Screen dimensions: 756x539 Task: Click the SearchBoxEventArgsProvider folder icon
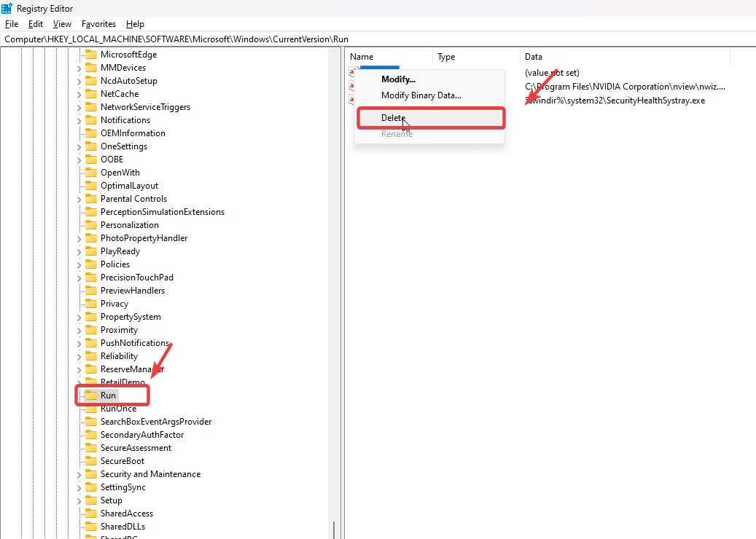91,422
